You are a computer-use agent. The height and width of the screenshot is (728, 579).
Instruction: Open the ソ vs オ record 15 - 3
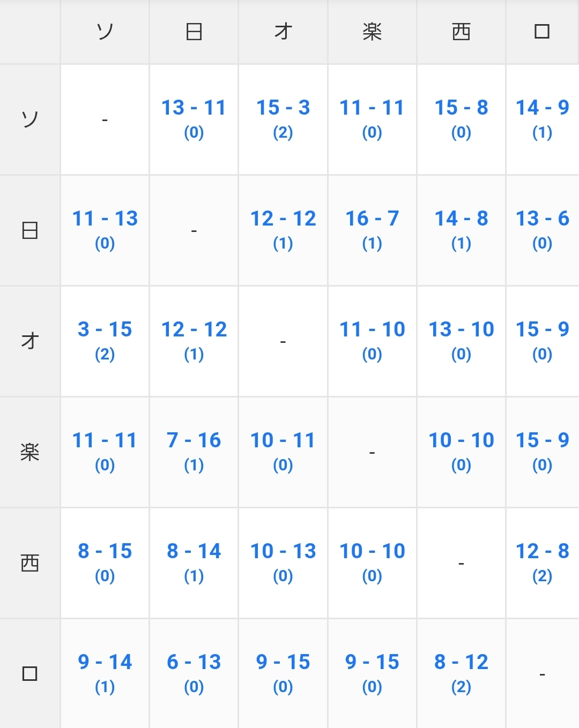click(283, 108)
